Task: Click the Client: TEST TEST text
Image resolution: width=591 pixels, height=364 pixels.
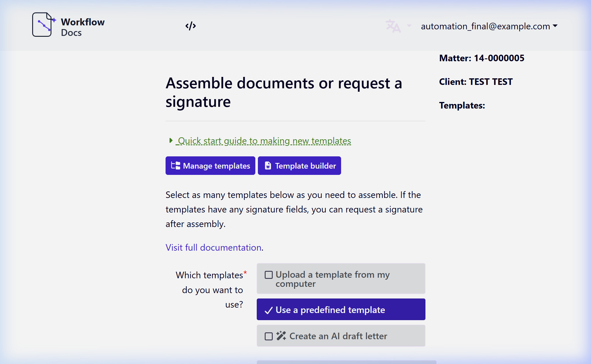Action: tap(476, 82)
